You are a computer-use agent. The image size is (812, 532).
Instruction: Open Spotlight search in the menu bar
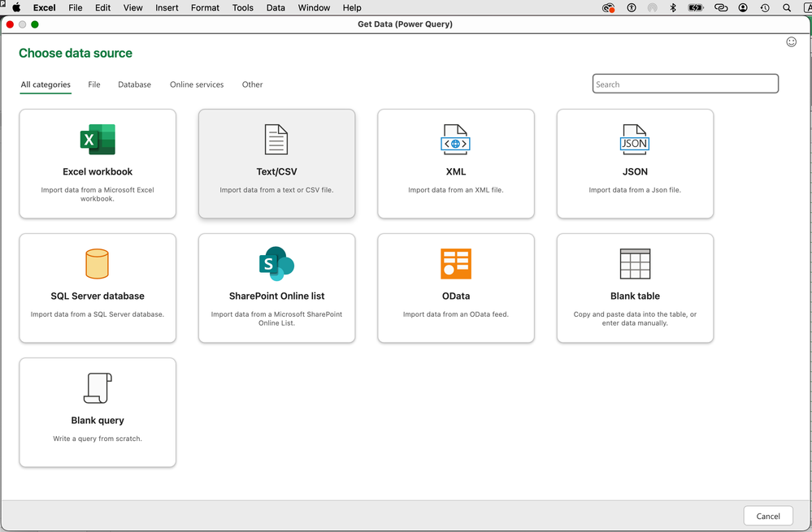tap(785, 7)
